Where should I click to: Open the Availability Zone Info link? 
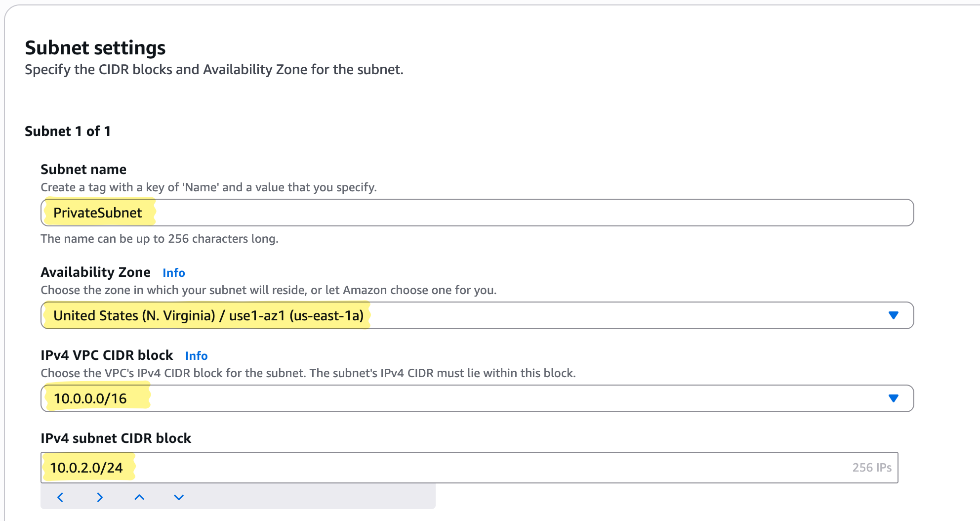(x=174, y=273)
